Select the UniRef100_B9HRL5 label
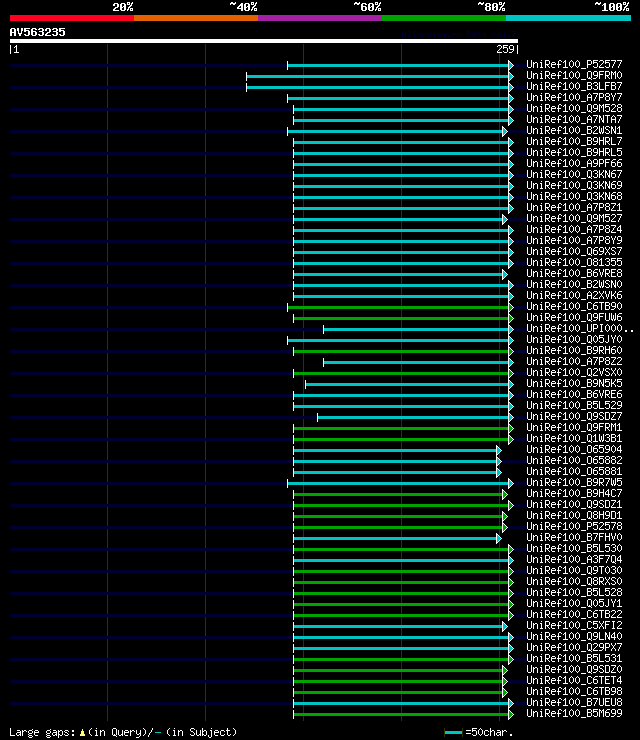 (x=574, y=152)
